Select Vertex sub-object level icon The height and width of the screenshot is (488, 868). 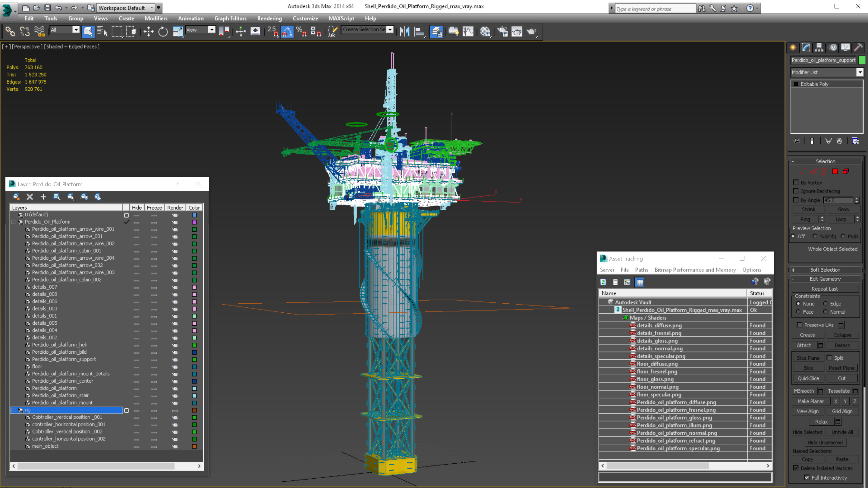tap(802, 171)
